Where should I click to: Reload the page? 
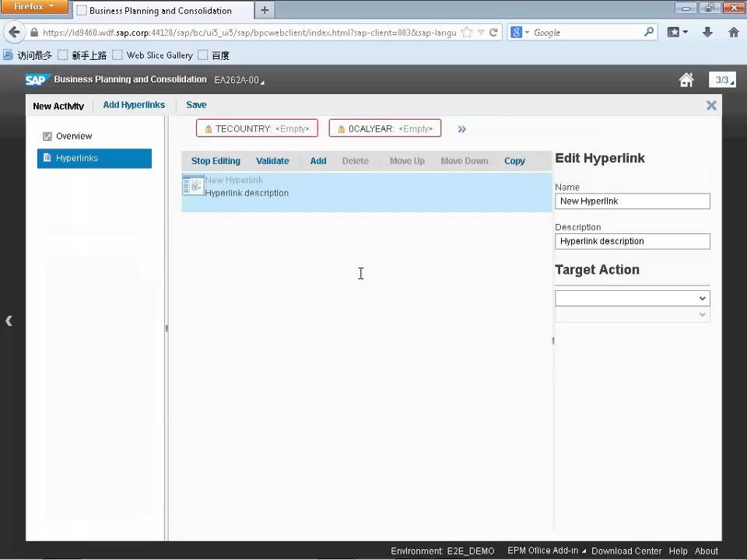pyautogui.click(x=493, y=33)
